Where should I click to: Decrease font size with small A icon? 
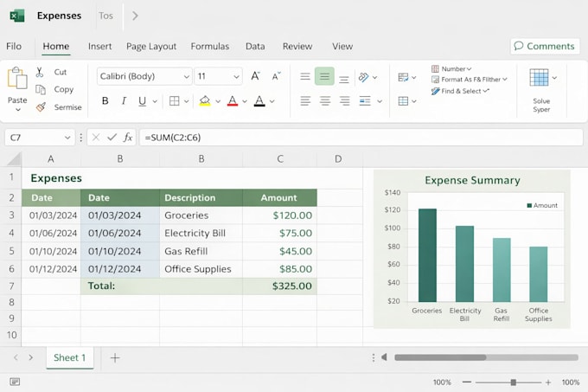tap(276, 76)
